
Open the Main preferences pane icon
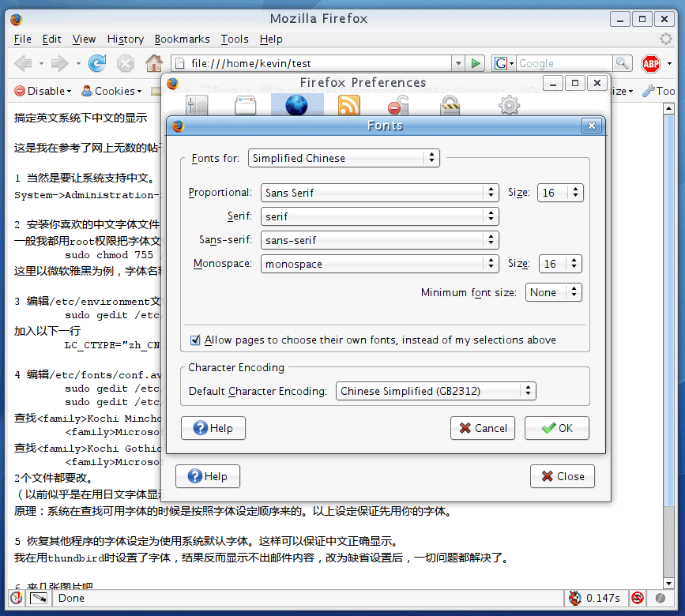[197, 105]
